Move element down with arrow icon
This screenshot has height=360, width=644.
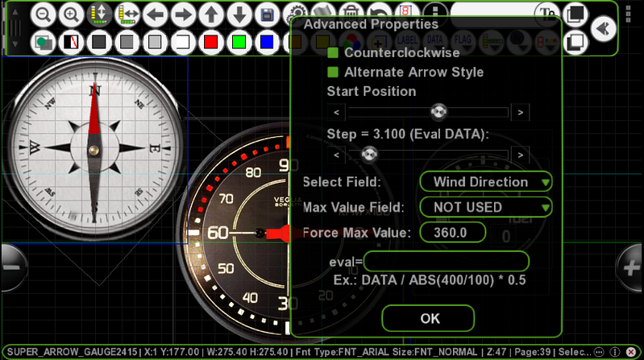[x=239, y=14]
